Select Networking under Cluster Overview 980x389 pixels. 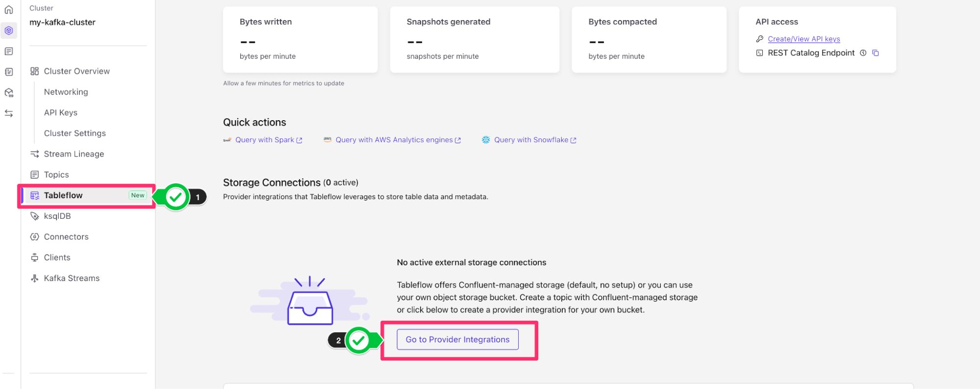click(x=66, y=92)
